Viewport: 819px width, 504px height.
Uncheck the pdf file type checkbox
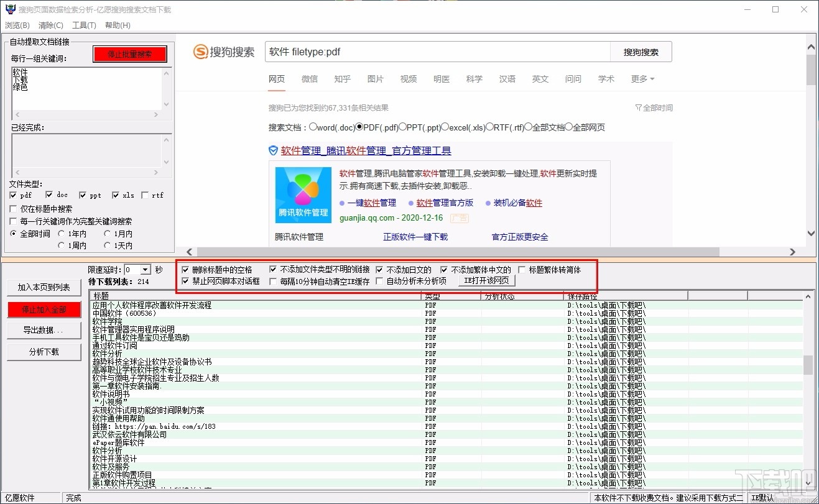click(12, 195)
